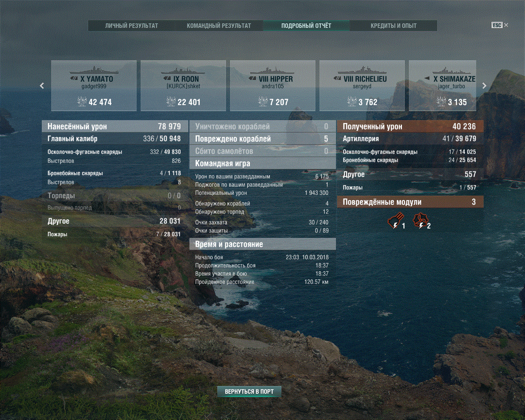The width and height of the screenshot is (525, 420).
Task: Click the damaged main gun module icon
Action: [395, 221]
